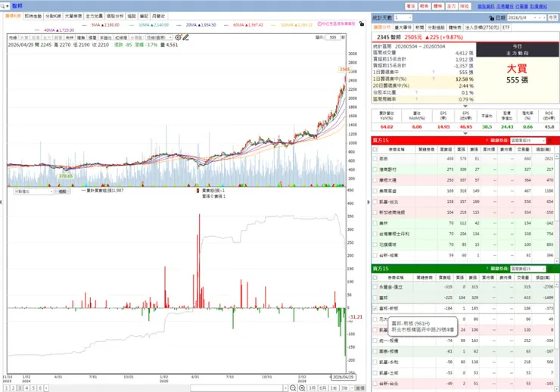560x392 pixels.
Task: Click help icon next to 1日籌碼集中(%)
Action: (x=434, y=79)
